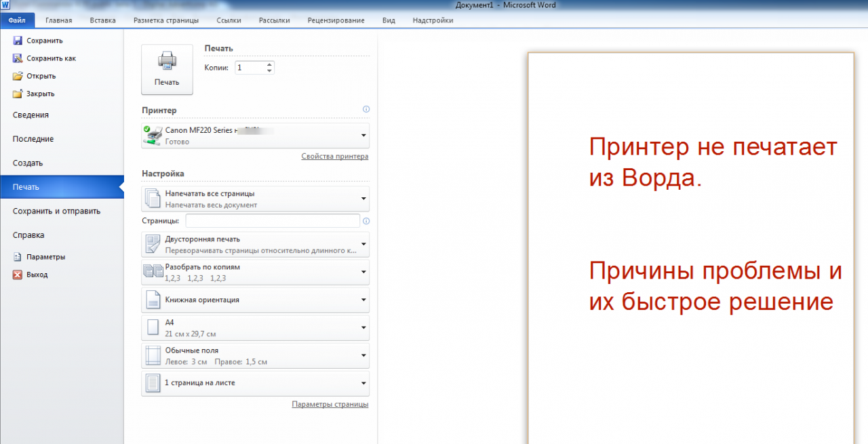868x444 pixels.
Task: Click the Открыть folder icon
Action: (19, 76)
